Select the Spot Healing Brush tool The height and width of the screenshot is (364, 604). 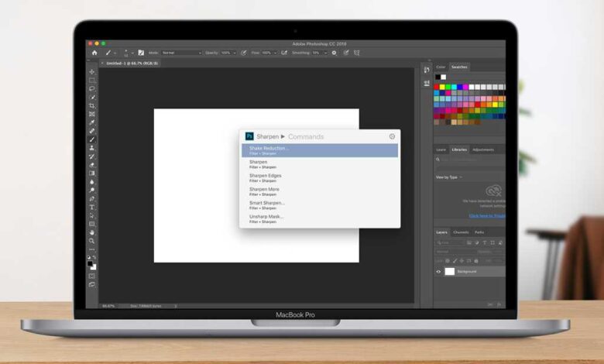(x=91, y=131)
